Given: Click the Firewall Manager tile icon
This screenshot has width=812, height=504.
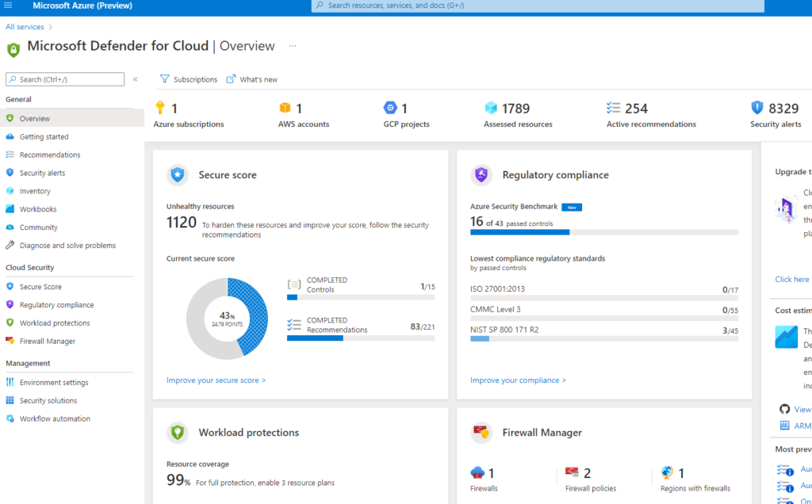Looking at the screenshot, I should [481, 433].
